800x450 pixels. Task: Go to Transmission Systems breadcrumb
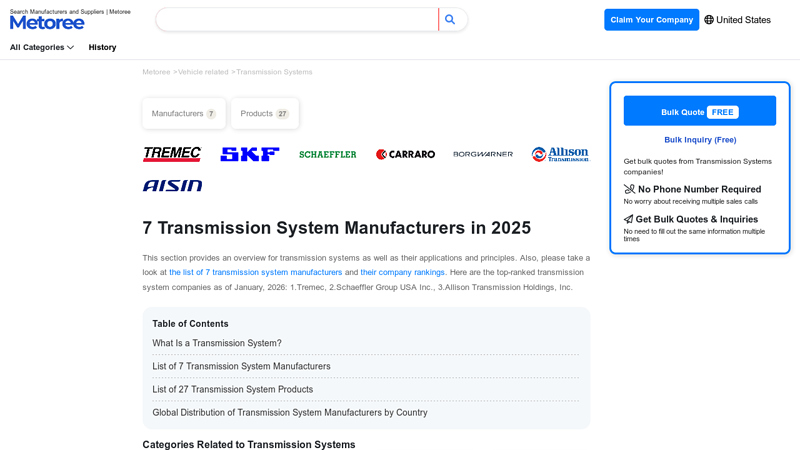274,72
